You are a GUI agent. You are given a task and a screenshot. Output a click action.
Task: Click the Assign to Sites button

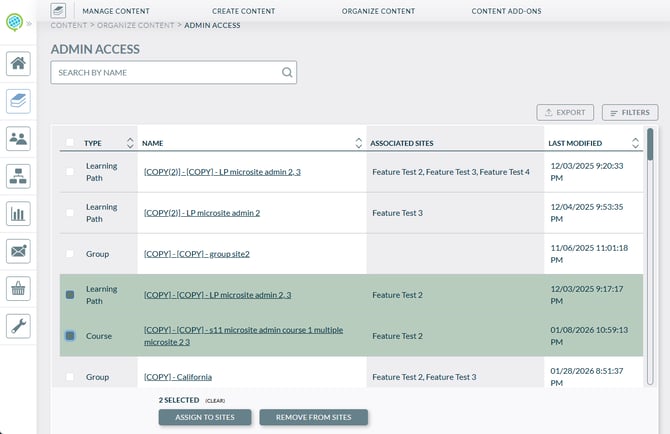click(x=205, y=417)
